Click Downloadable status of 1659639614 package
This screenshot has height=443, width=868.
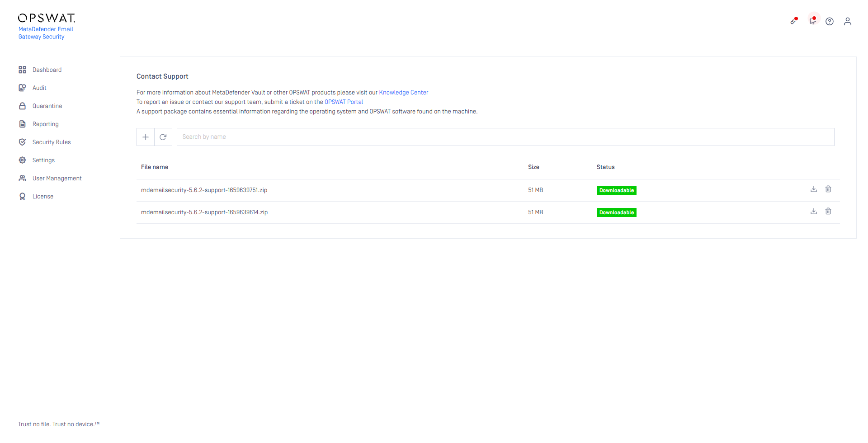[x=617, y=212]
